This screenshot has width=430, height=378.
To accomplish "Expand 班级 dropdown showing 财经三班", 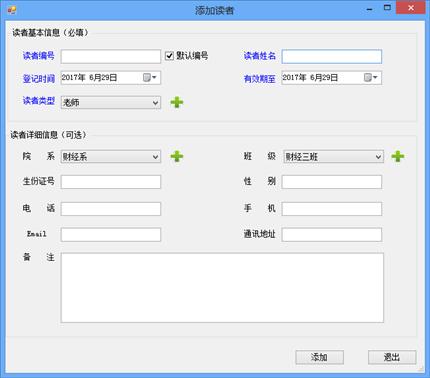I will tap(333, 157).
